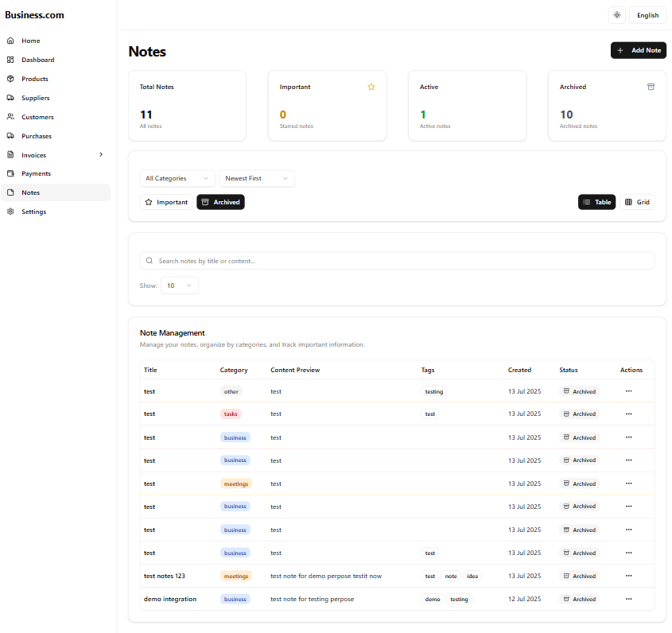Click the archive box icon on the Archived card

pos(651,87)
